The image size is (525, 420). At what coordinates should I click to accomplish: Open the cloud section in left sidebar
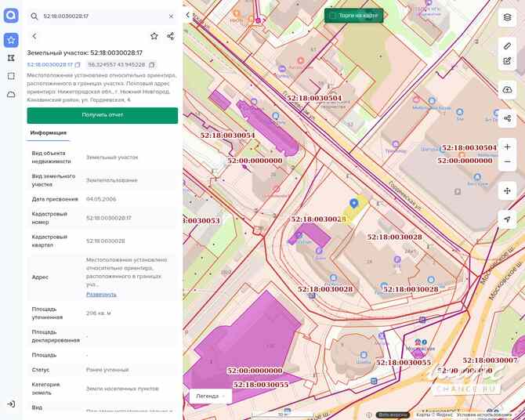point(11,95)
